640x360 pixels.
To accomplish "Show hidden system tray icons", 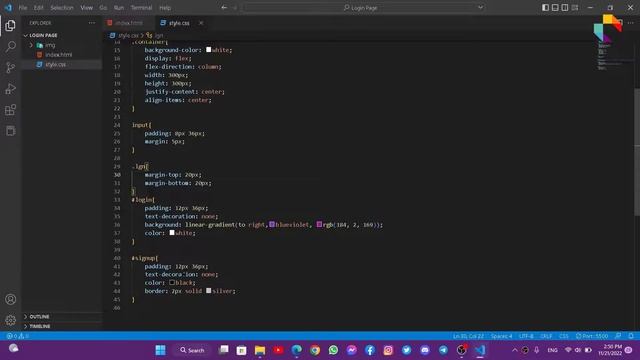I will coord(514,350).
